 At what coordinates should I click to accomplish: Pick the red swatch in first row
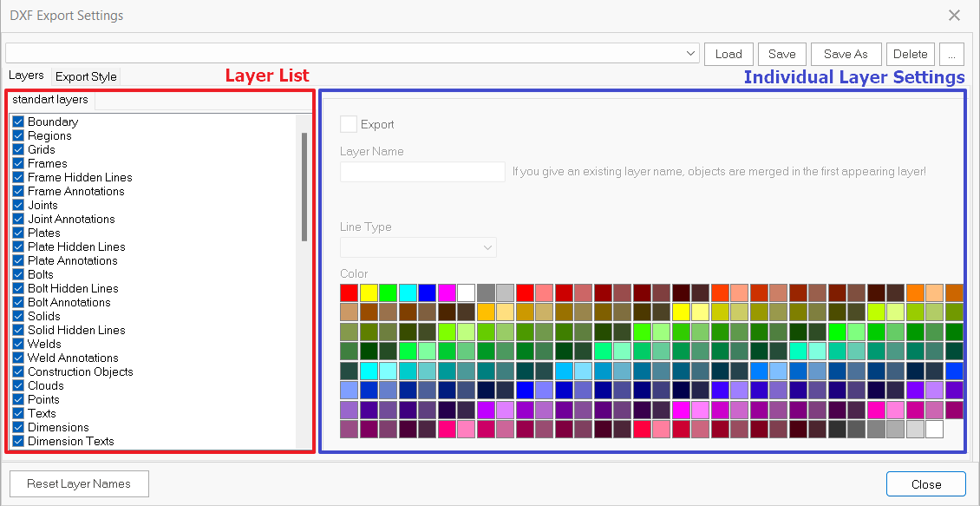350,292
